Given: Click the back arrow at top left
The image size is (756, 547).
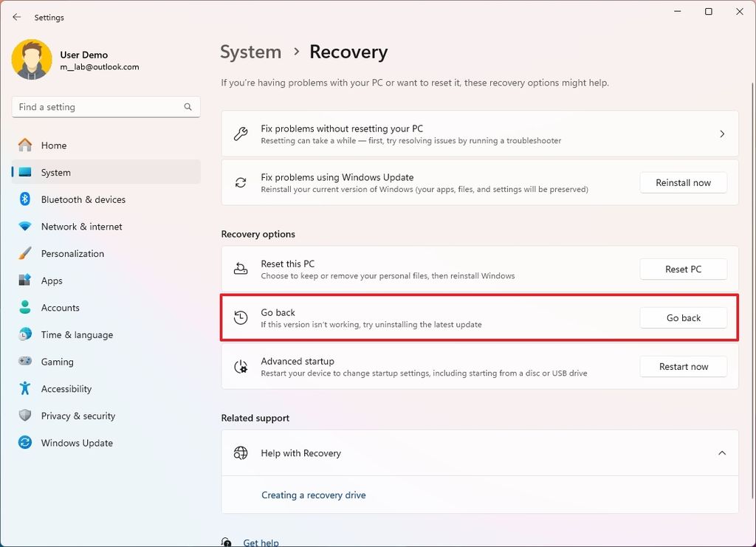Looking at the screenshot, I should [16, 16].
